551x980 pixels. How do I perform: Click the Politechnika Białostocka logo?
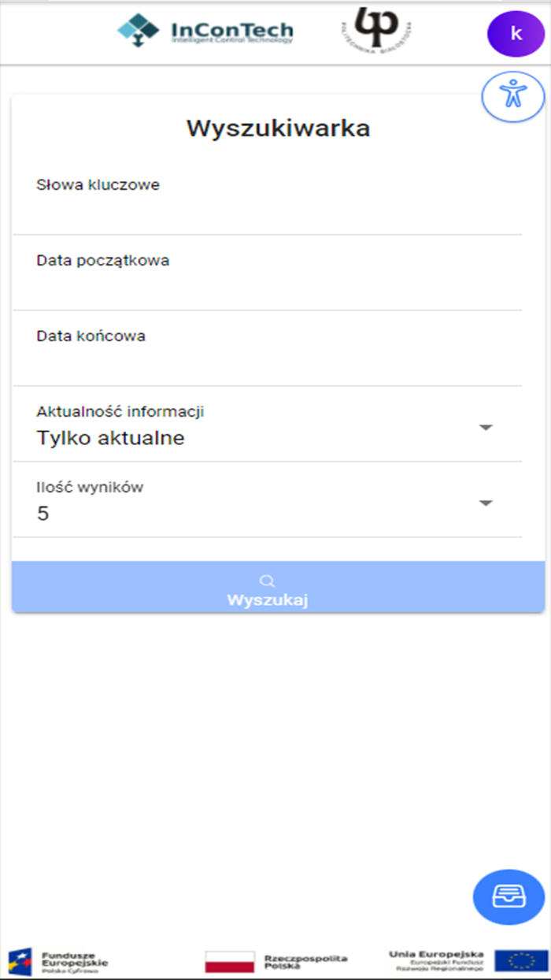click(x=375, y=32)
